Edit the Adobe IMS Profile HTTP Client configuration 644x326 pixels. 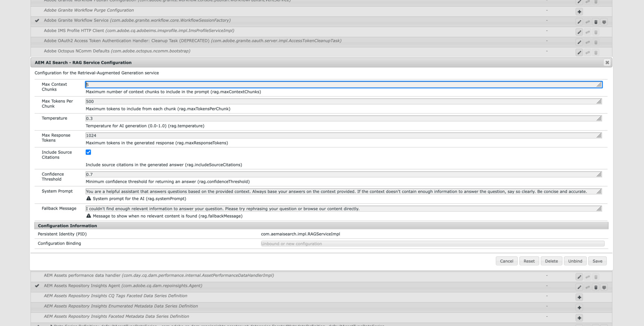[x=579, y=32]
